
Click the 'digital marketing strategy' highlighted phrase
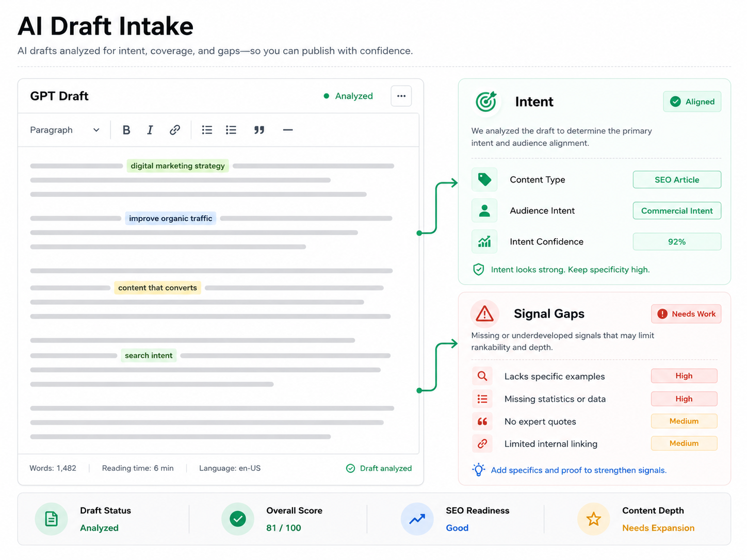178,166
